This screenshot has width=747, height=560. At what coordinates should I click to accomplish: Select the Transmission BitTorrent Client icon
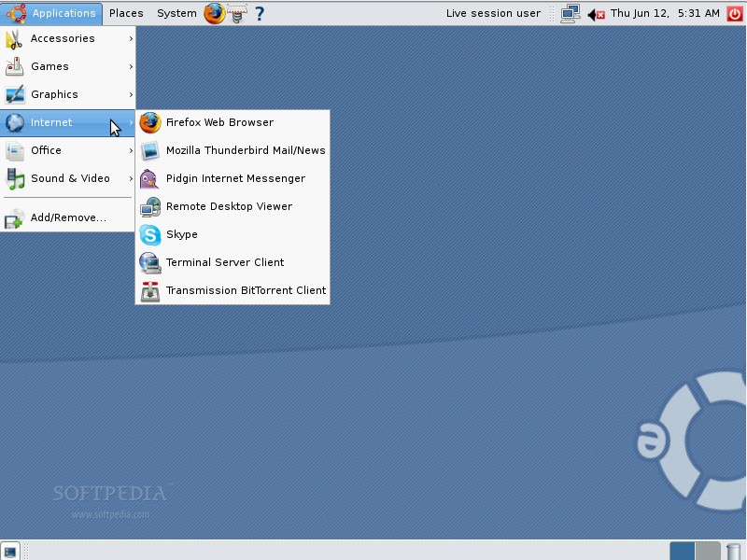pos(151,290)
